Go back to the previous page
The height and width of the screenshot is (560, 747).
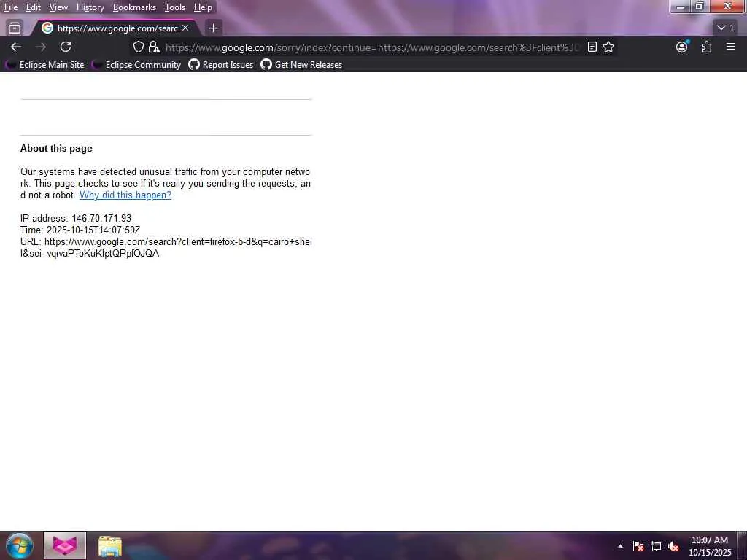coord(16,47)
